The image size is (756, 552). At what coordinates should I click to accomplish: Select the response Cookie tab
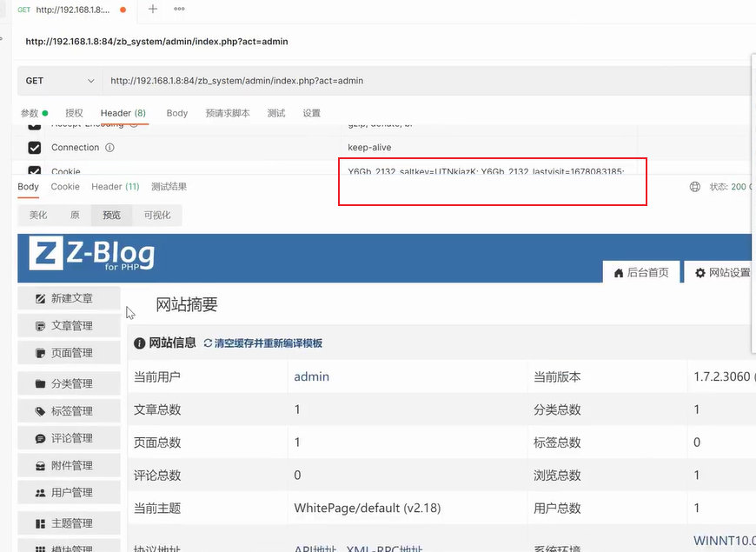coord(65,187)
